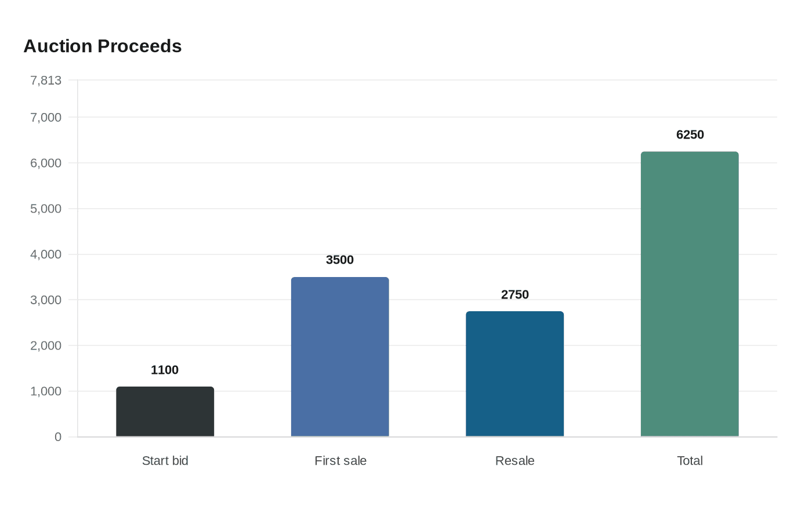Click the 6,000 y-axis tick label
812x510 pixels.
tap(46, 163)
